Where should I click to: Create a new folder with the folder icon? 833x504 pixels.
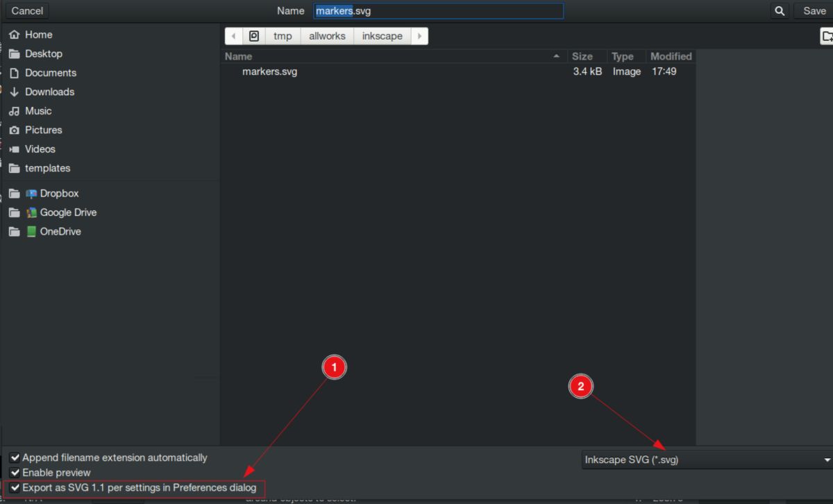point(826,36)
